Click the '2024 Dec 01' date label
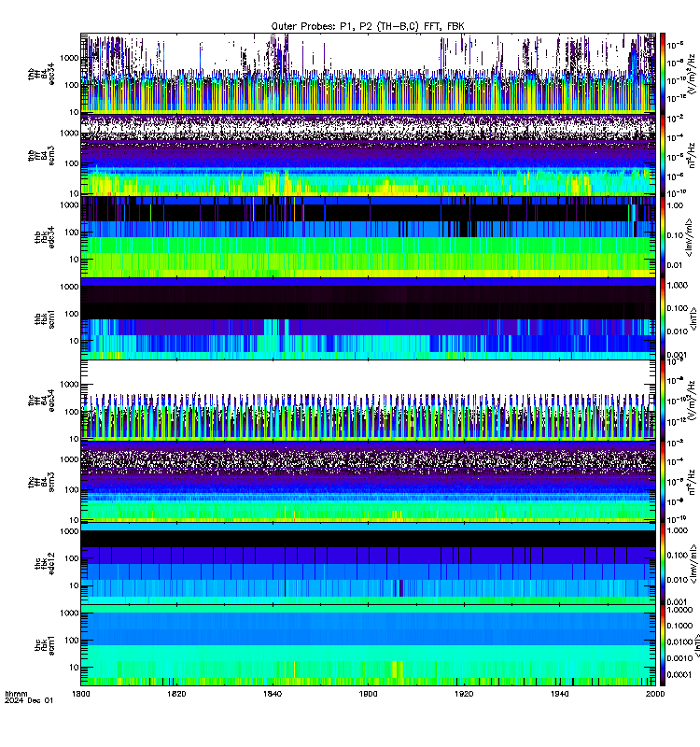Image resolution: width=700 pixels, height=747 pixels. 29,701
